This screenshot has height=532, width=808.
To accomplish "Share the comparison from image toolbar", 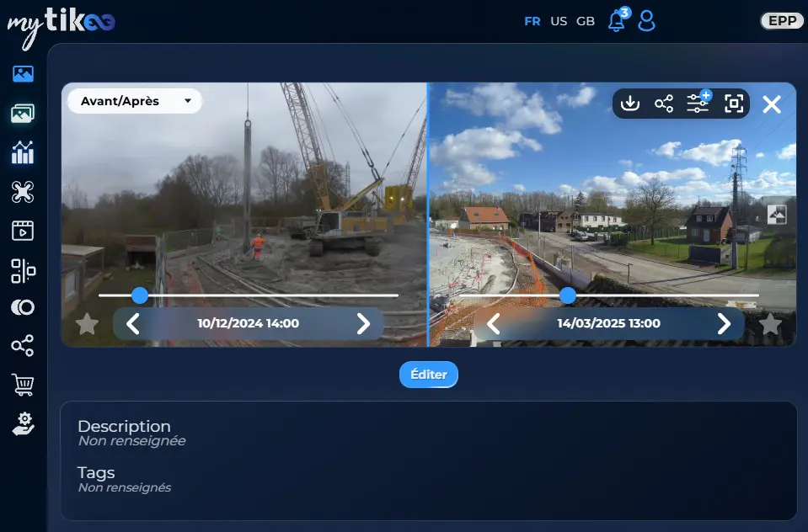I will click(x=664, y=104).
